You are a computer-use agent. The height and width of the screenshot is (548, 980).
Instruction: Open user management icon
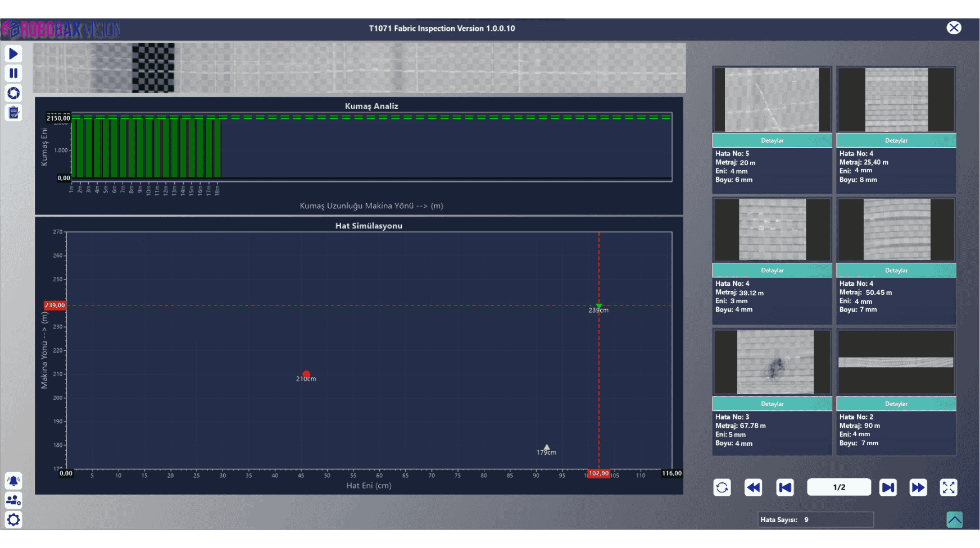click(x=13, y=500)
